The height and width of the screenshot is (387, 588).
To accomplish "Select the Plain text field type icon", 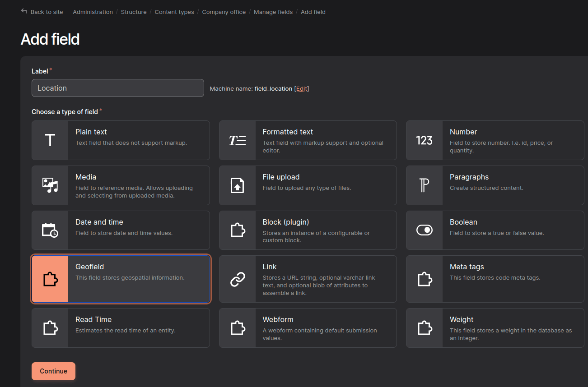I will click(50, 140).
